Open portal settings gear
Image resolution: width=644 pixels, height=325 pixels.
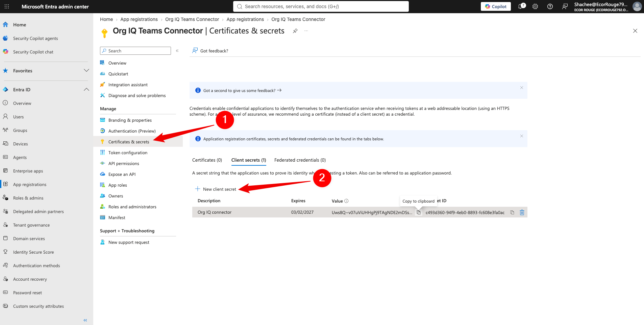pos(535,6)
